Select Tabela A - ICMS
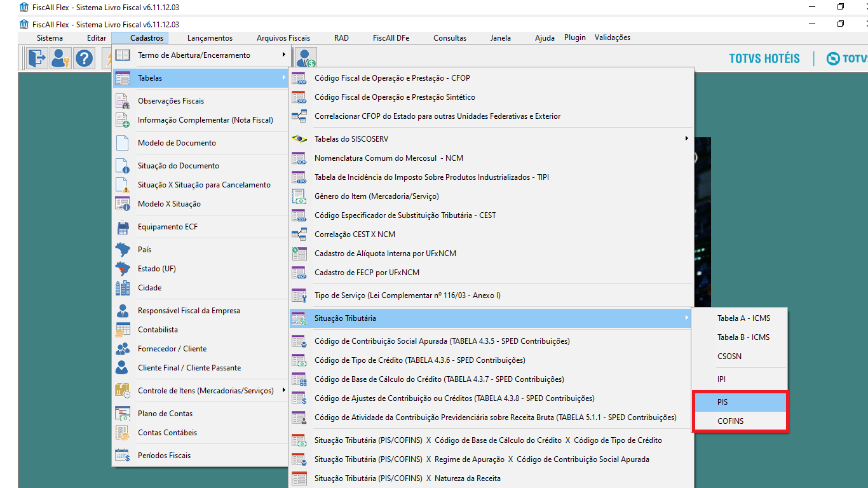Screen dimensions: 868x488 point(740,318)
